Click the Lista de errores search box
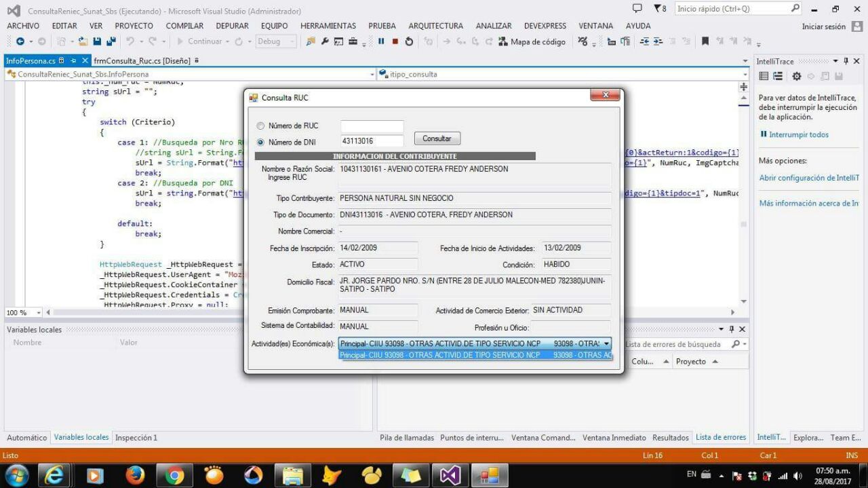Viewport: 868px width, 488px height. pyautogui.click(x=685, y=344)
